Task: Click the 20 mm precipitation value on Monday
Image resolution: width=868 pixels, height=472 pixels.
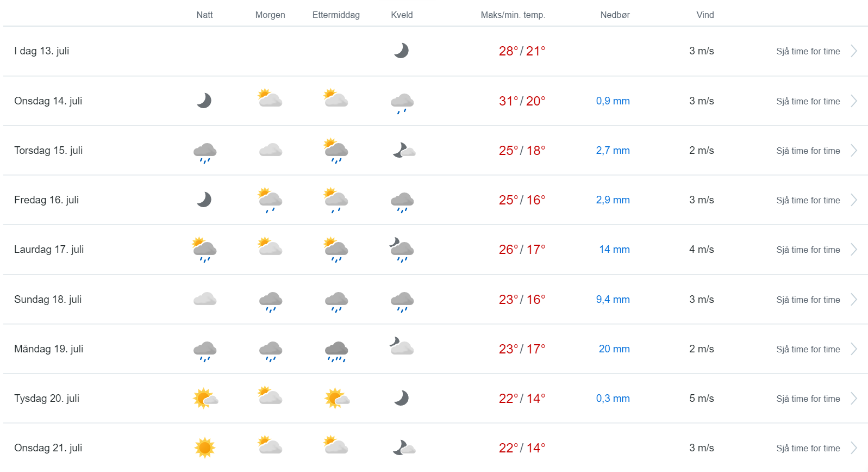Action: (614, 349)
